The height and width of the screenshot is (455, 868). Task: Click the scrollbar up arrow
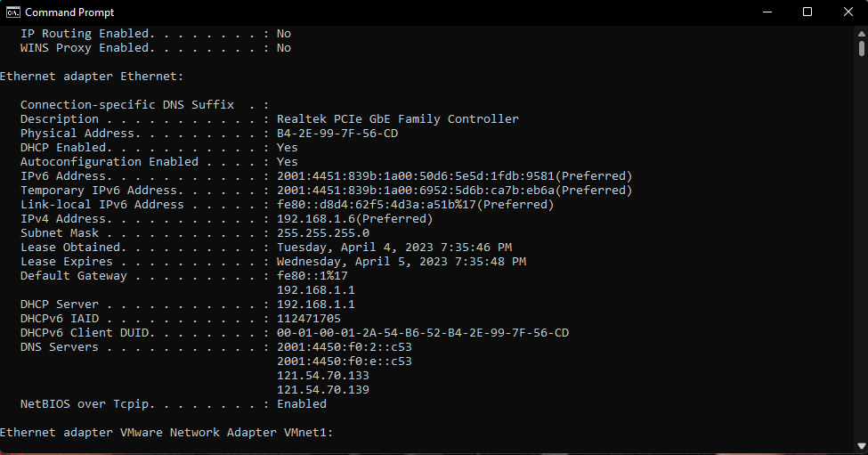862,34
